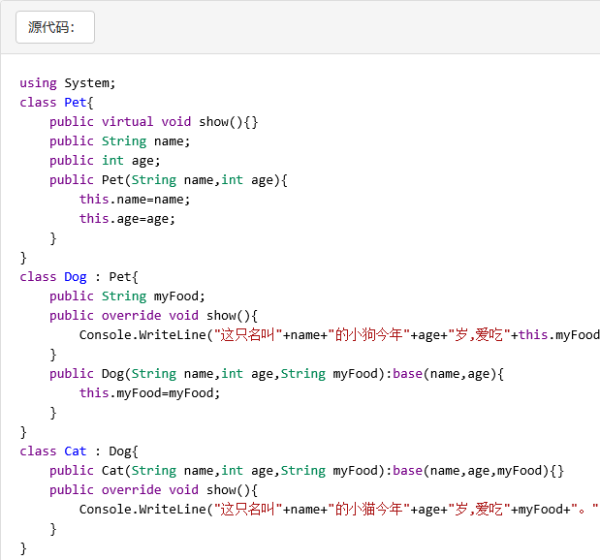
Task: Click the 'this.name=name;' statement
Action: click(x=134, y=199)
